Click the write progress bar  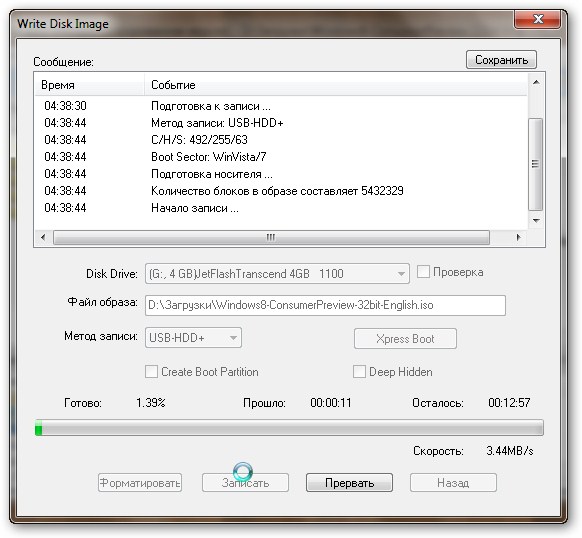click(289, 428)
